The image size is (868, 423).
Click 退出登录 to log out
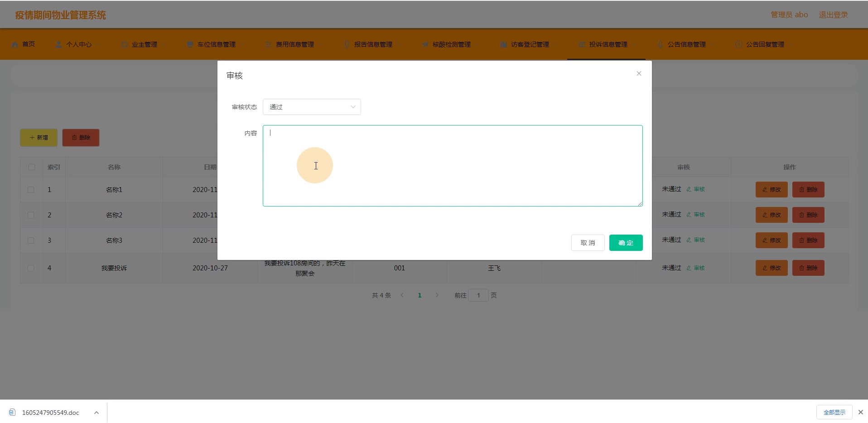(x=834, y=15)
